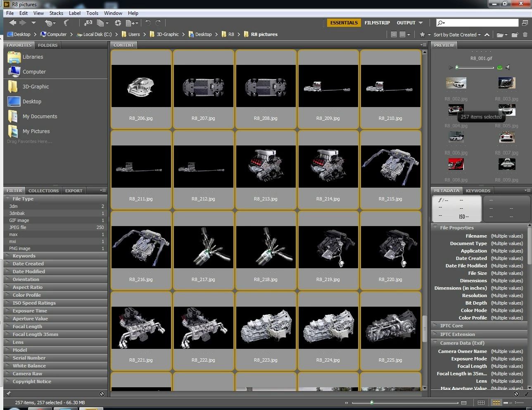Open the Refine menu icon
This screenshot has height=410, width=532.
102,23
